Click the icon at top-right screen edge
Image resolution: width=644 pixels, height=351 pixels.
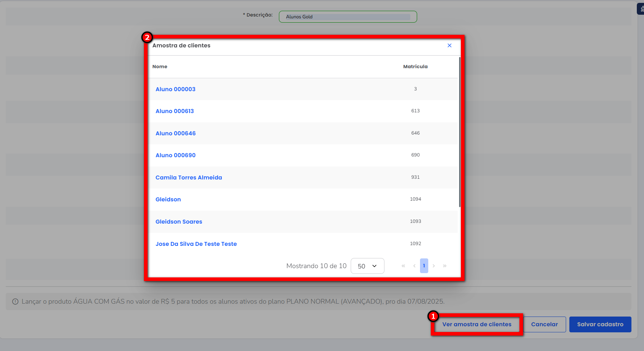tap(641, 9)
